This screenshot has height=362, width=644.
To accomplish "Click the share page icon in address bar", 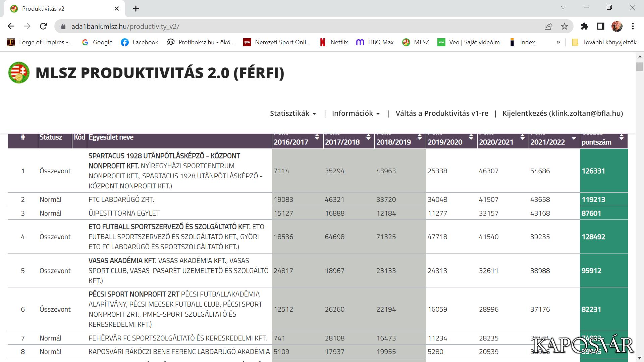I will click(x=548, y=26).
